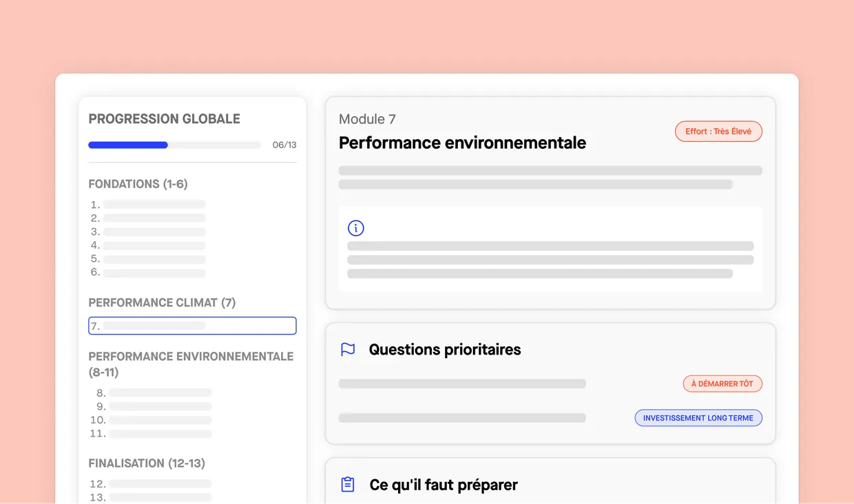
Task: Click the Performance environnementale module title
Action: [462, 143]
